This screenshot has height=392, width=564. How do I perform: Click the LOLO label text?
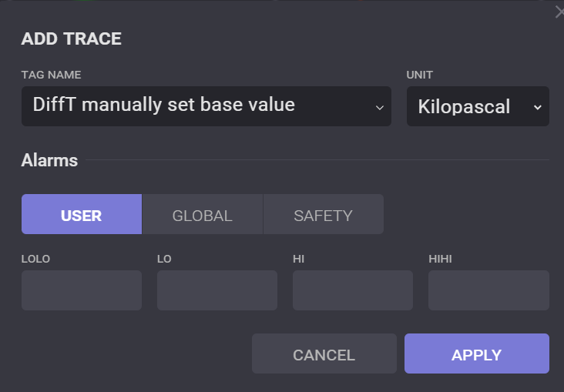35,259
